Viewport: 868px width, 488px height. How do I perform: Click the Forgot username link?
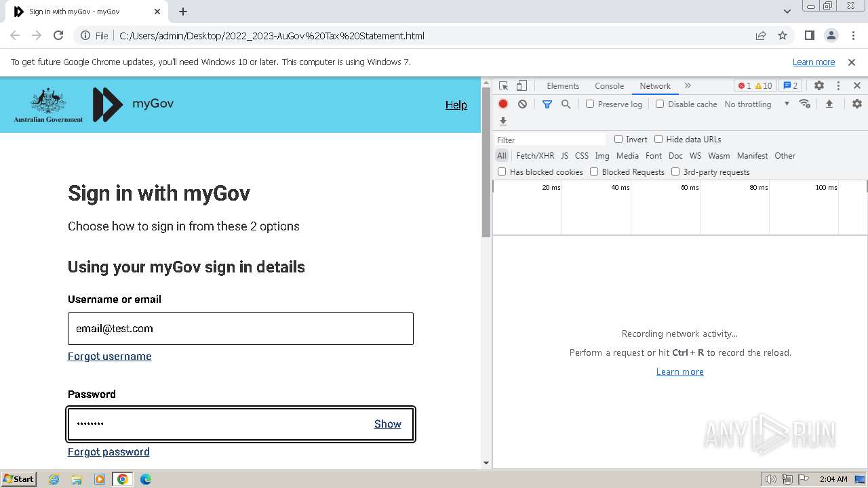point(110,357)
